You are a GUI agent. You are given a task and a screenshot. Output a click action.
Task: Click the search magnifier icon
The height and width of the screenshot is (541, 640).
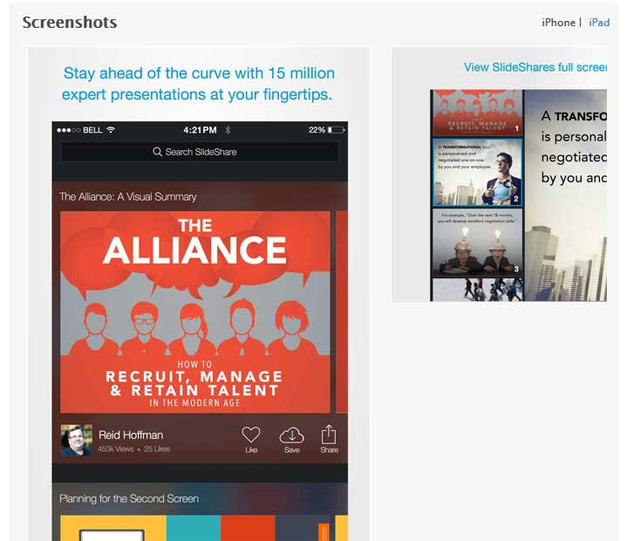[x=157, y=152]
